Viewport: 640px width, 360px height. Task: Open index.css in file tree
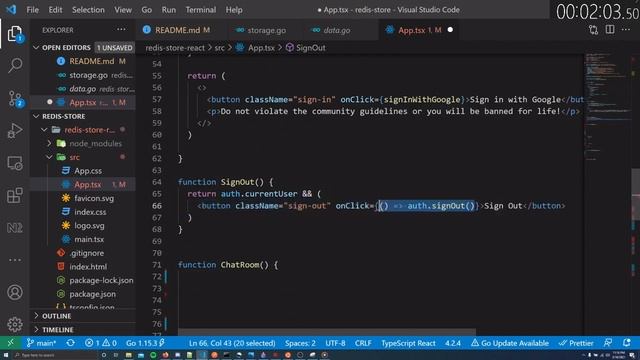click(x=90, y=212)
